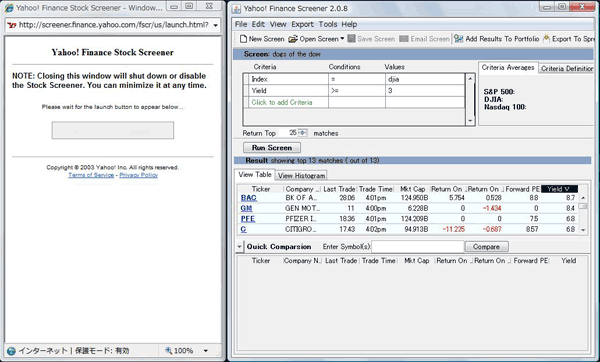Open the Export menu

[x=302, y=24]
